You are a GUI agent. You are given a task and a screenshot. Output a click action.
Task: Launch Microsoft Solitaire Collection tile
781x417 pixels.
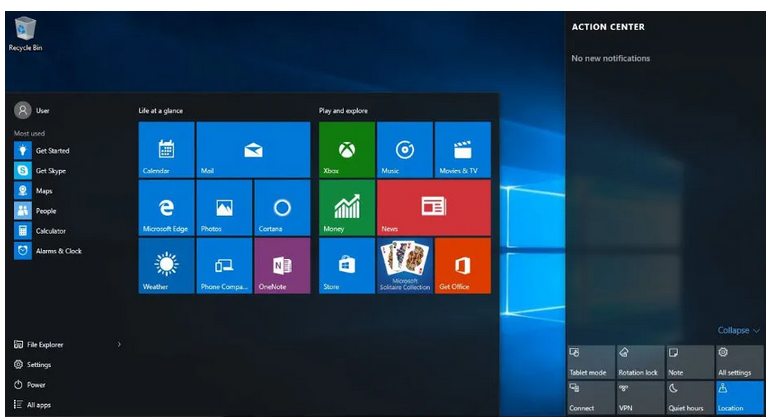click(x=404, y=266)
